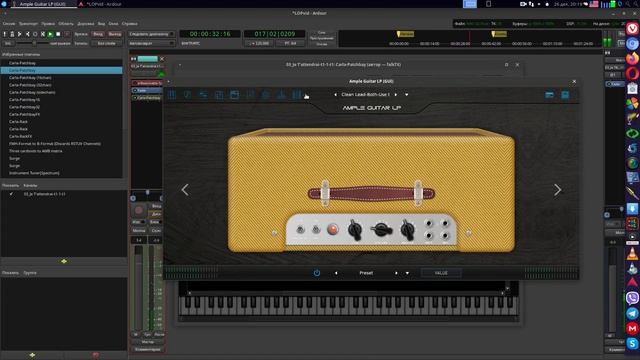Click the piano keyboard in the Carla-Patchbay window
The image size is (640, 360).
pos(348,306)
